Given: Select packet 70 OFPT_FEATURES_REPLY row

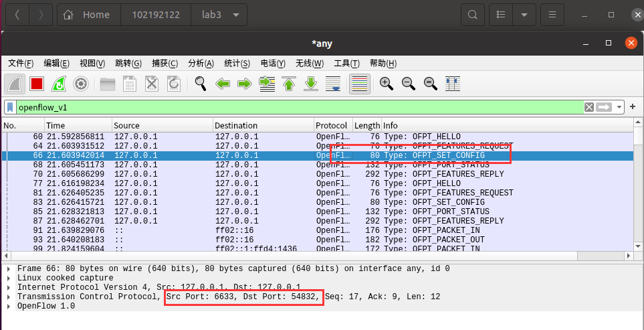Looking at the screenshot, I should pyautogui.click(x=318, y=174).
